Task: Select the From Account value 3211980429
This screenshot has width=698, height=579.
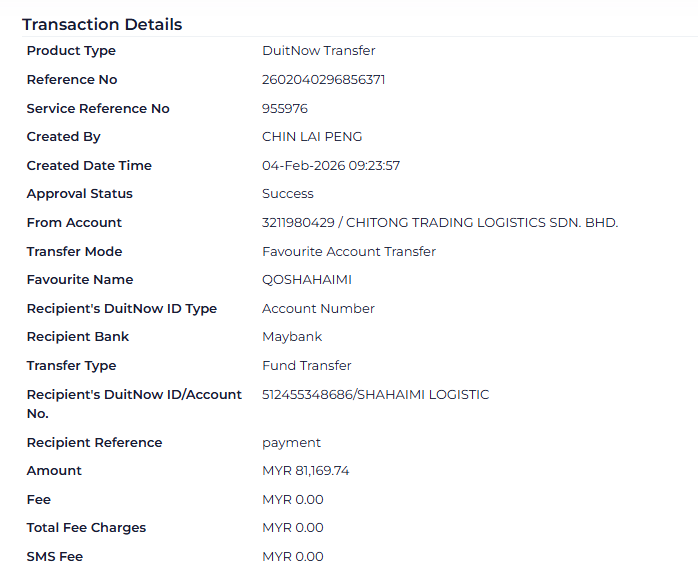Action: pyautogui.click(x=299, y=223)
